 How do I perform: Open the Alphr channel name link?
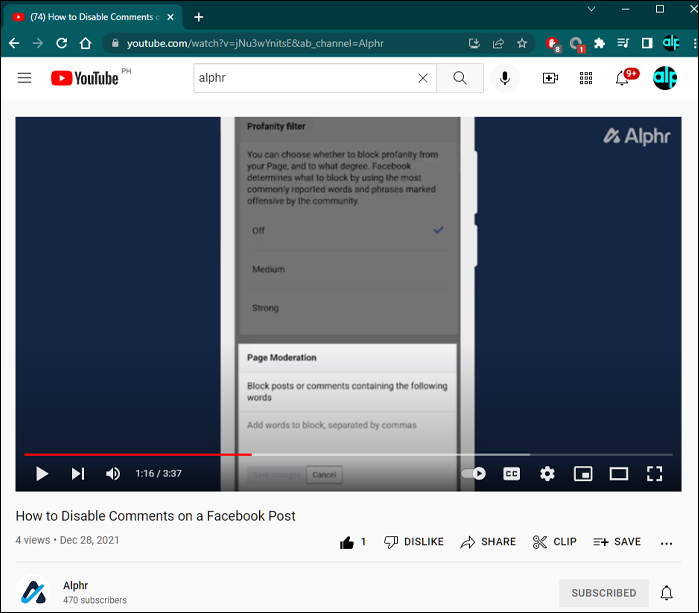pos(75,585)
